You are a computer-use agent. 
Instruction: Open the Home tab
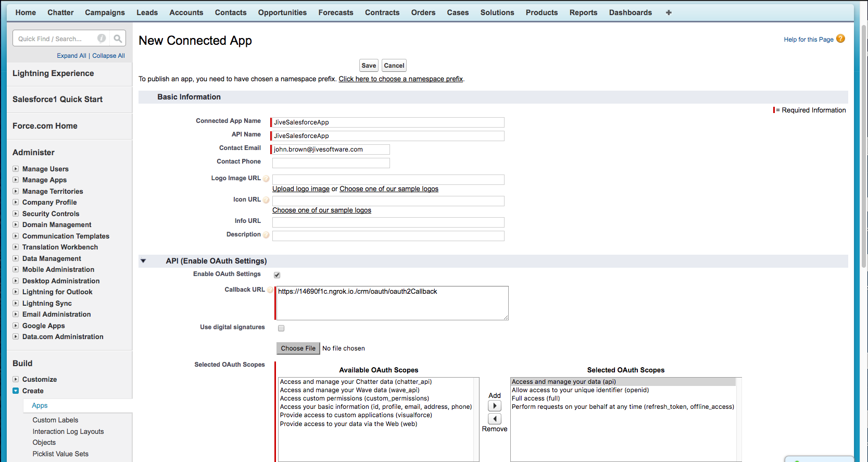(x=26, y=13)
